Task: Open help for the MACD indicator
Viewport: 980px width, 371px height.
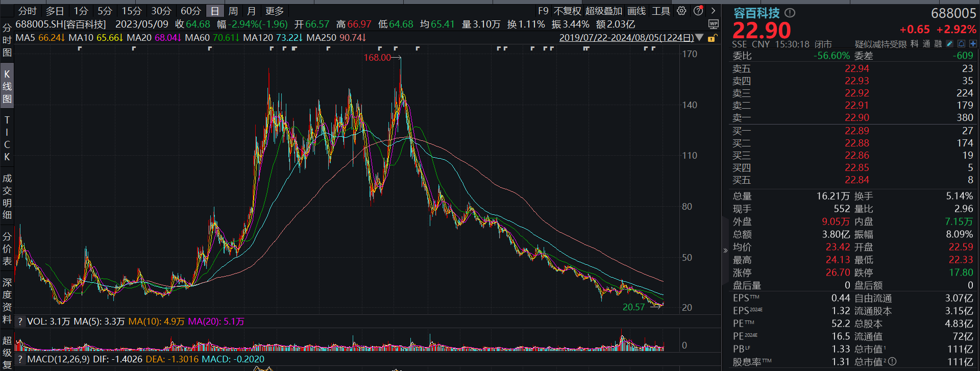Action: click(20, 359)
